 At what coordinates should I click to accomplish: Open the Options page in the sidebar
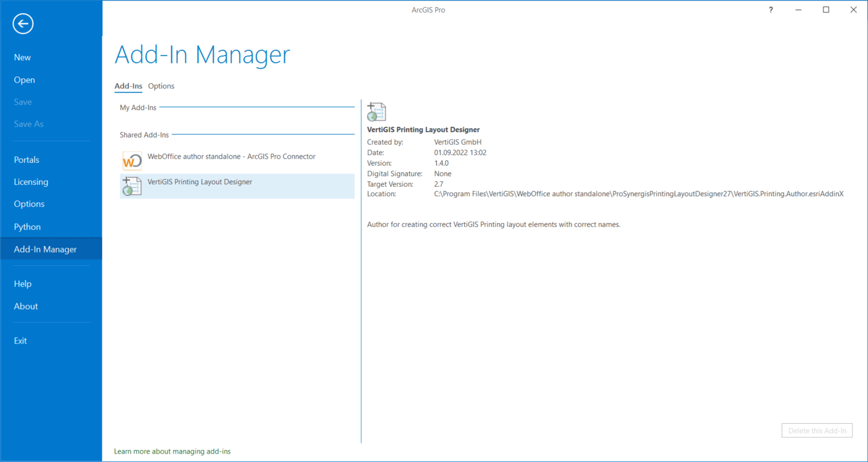[29, 203]
